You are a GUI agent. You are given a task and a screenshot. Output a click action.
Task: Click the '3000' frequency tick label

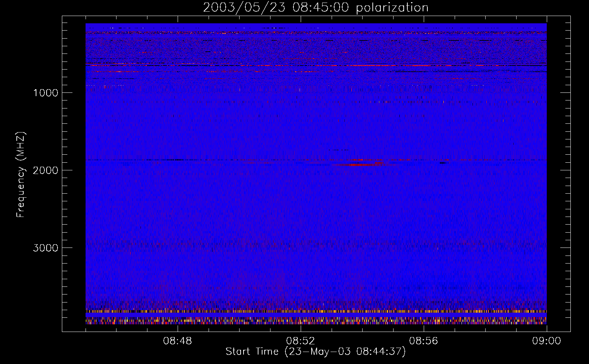pos(46,248)
